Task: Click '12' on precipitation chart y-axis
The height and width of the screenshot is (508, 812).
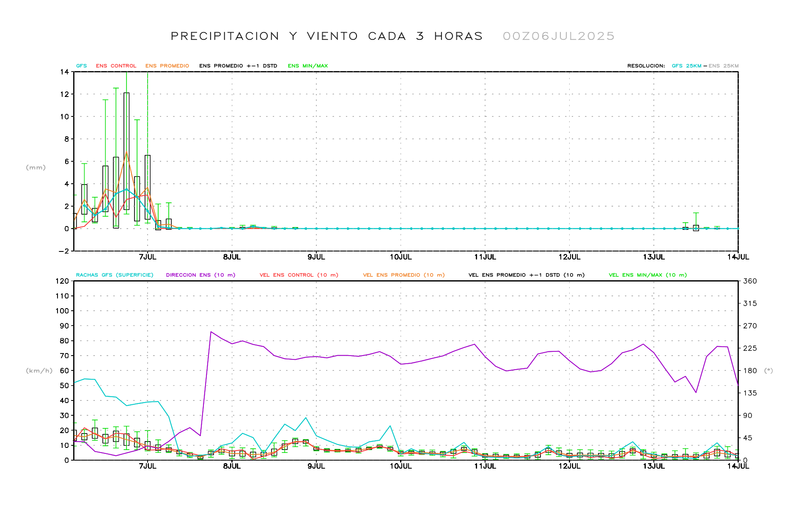Action: tap(64, 94)
